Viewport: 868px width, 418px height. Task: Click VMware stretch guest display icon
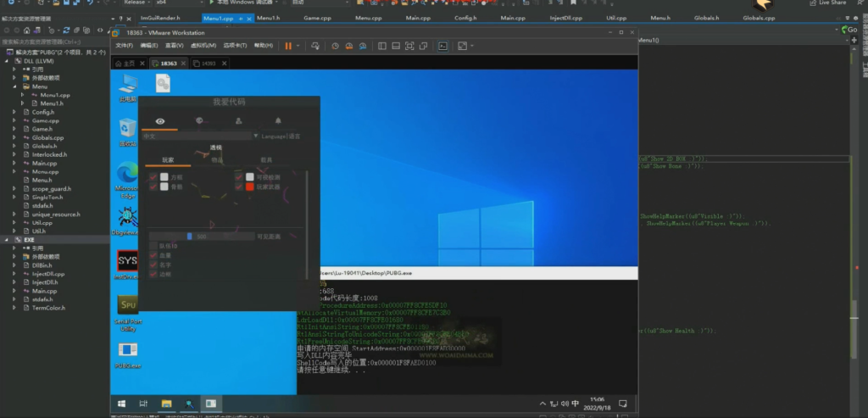click(462, 46)
